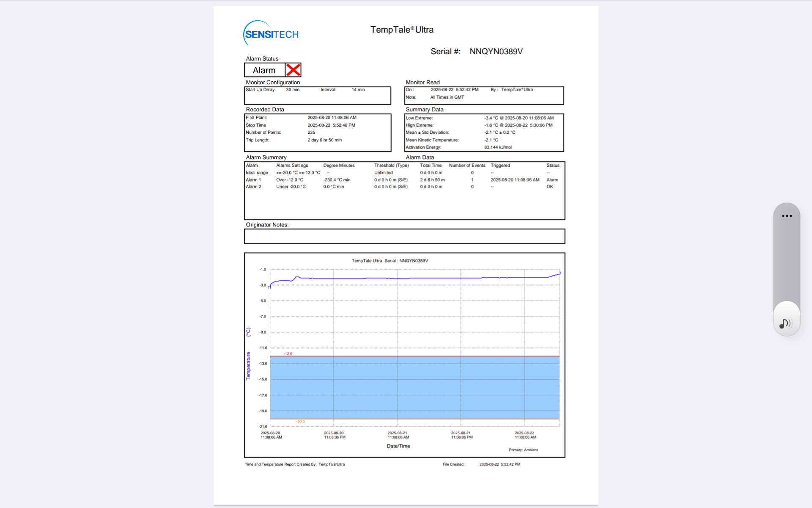Click the music note sound icon

pyautogui.click(x=785, y=324)
